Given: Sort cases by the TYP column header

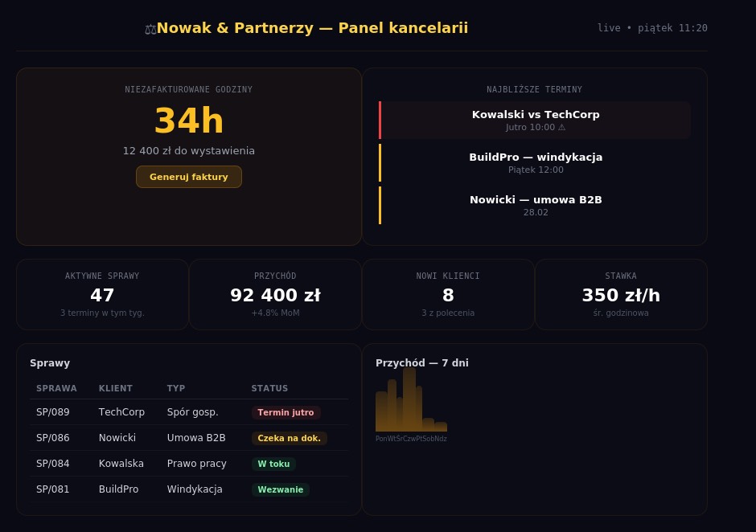Looking at the screenshot, I should click(175, 388).
